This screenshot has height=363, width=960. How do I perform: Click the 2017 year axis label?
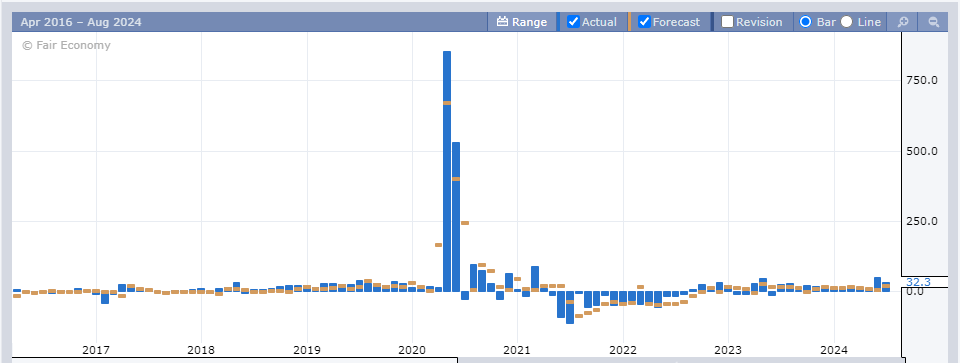point(96,350)
